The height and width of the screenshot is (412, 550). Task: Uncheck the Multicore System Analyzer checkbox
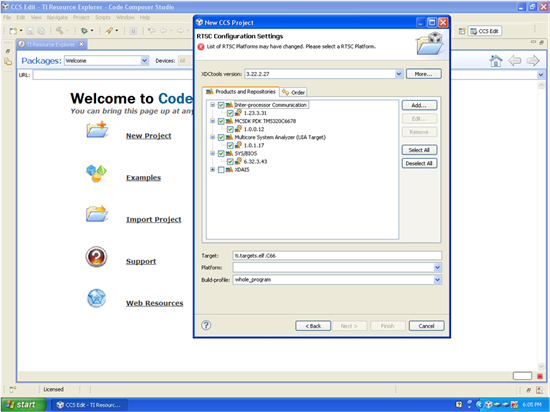tap(221, 137)
